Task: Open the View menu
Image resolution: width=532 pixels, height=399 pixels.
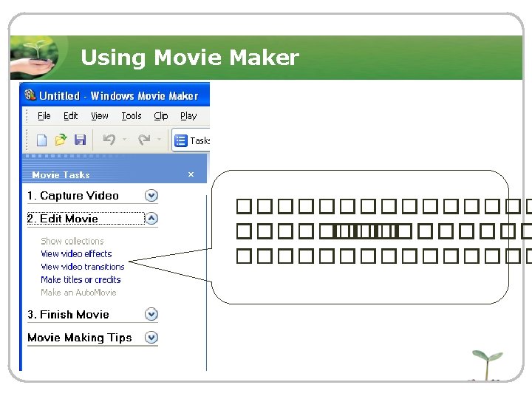Action: pos(100,116)
